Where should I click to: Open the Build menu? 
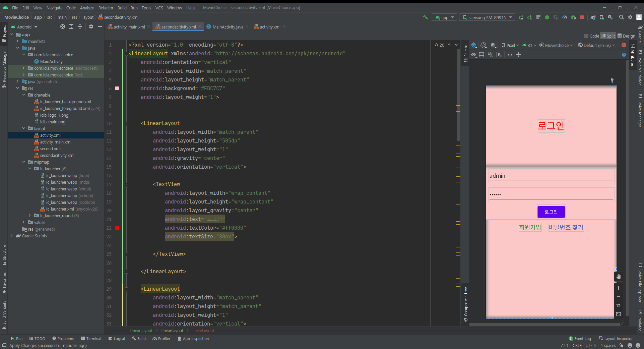coord(122,8)
